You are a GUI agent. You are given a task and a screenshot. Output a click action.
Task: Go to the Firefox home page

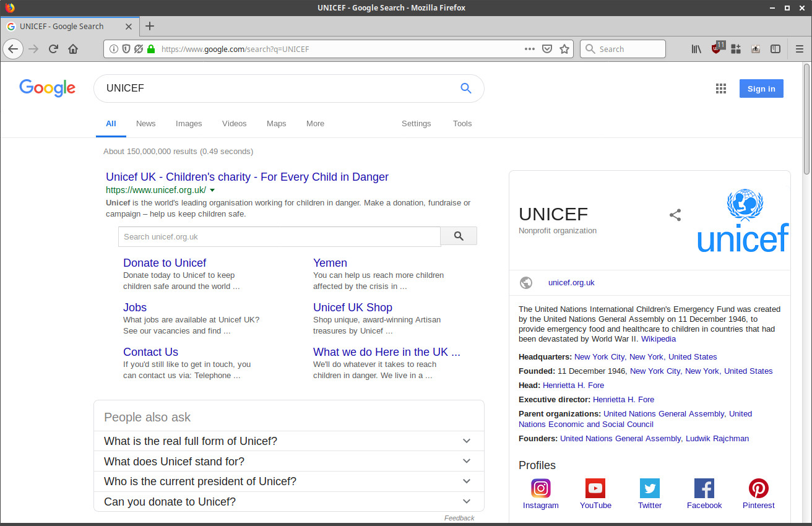73,49
